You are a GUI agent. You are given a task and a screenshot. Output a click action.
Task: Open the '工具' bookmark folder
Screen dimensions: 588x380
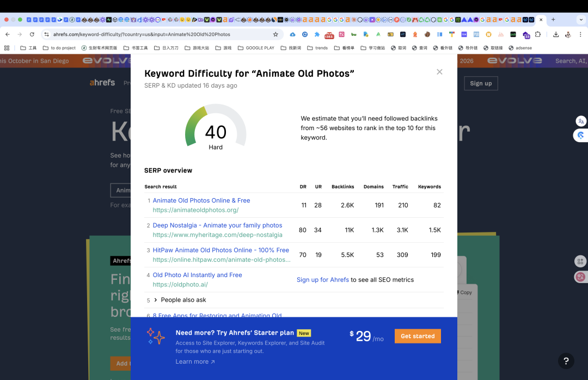pyautogui.click(x=28, y=48)
